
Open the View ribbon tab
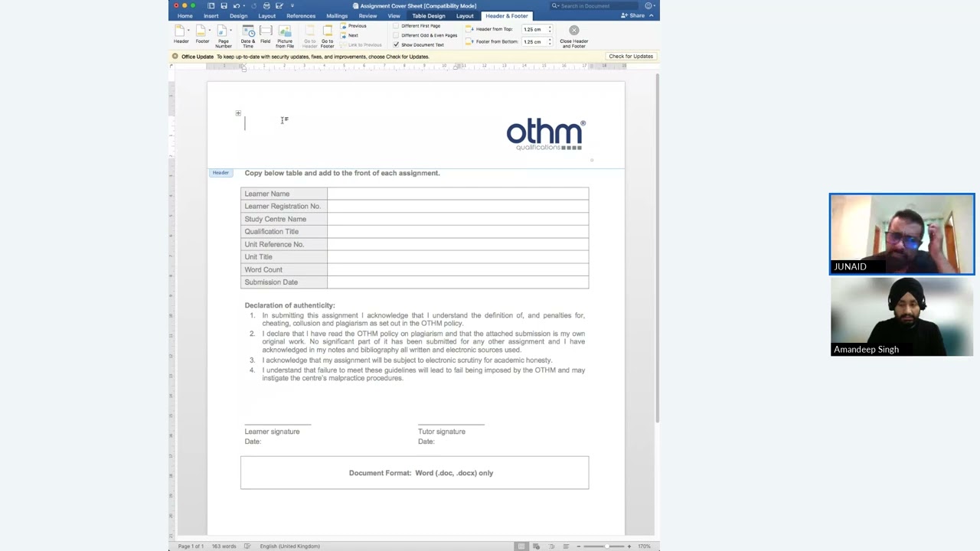click(394, 15)
